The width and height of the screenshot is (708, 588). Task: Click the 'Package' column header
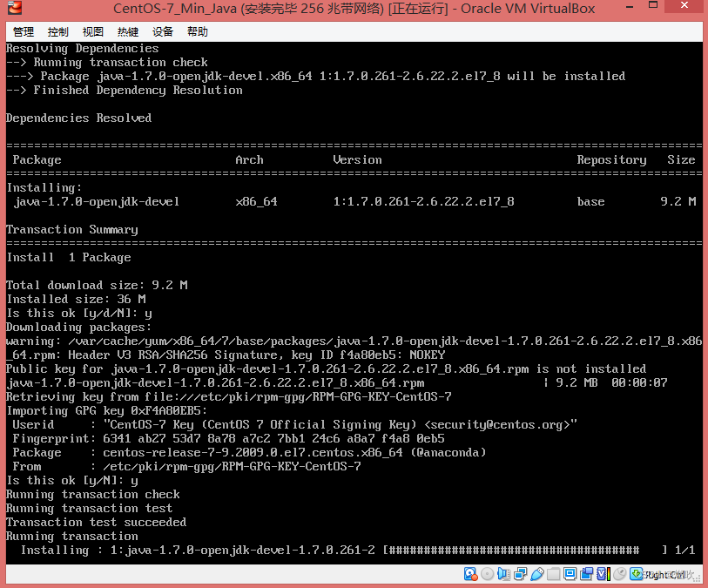click(37, 160)
